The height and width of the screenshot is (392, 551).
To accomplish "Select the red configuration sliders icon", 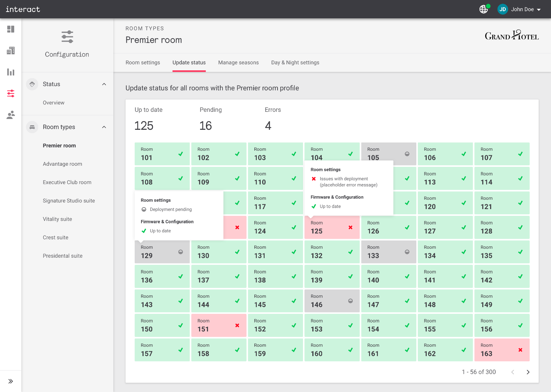I will pyautogui.click(x=10, y=94).
